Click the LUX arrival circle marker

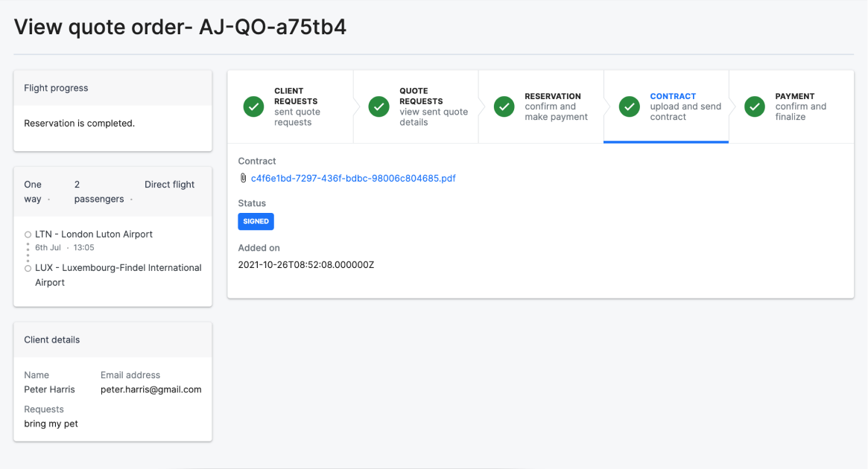tap(28, 268)
